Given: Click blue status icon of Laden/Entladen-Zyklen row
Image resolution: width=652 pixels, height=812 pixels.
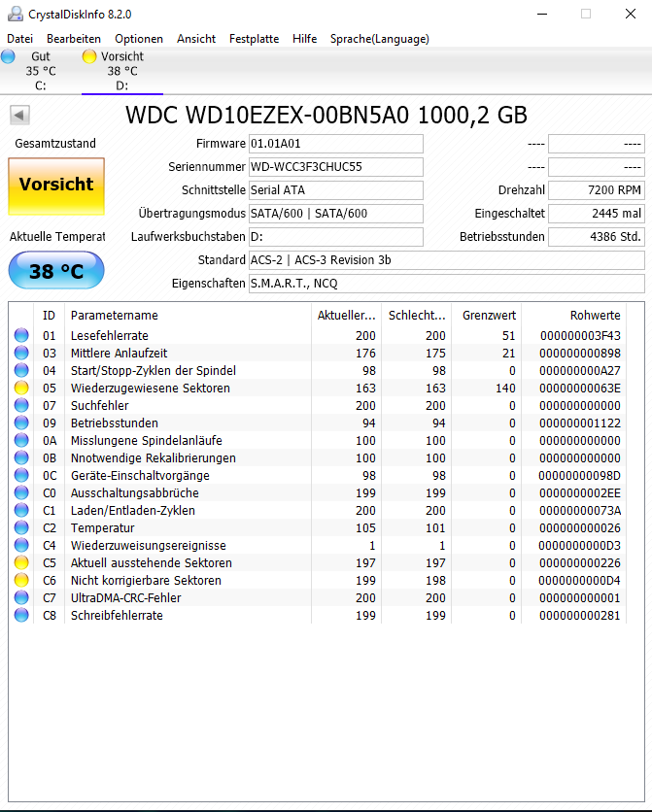Looking at the screenshot, I should (x=21, y=510).
